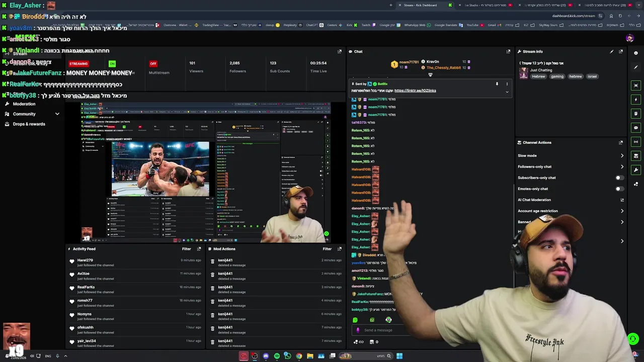
Task: Click the chat bubble icon in right sidebar
Action: coord(636,128)
